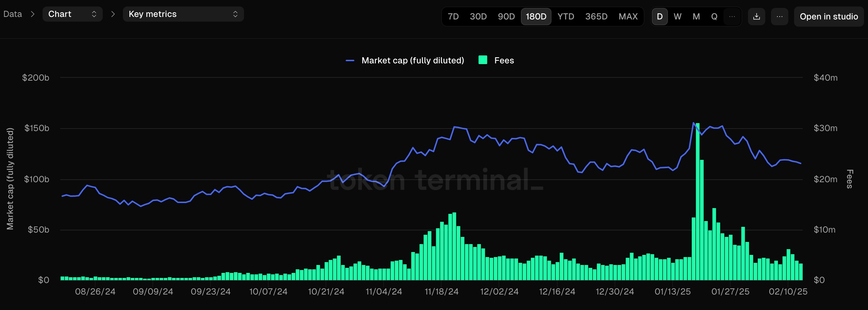Toggle Market cap (fully diluted) legend line
Screen dimensions: 868x310
tap(350, 60)
